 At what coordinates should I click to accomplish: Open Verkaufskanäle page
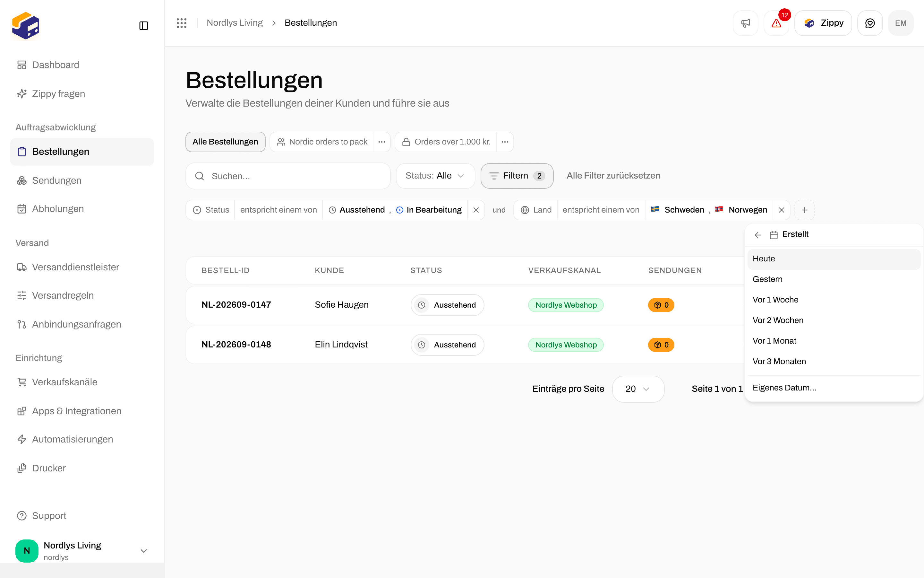click(x=82, y=382)
